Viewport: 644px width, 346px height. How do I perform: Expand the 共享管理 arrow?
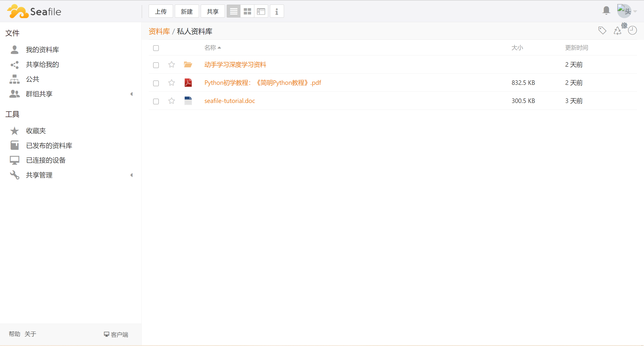point(131,175)
